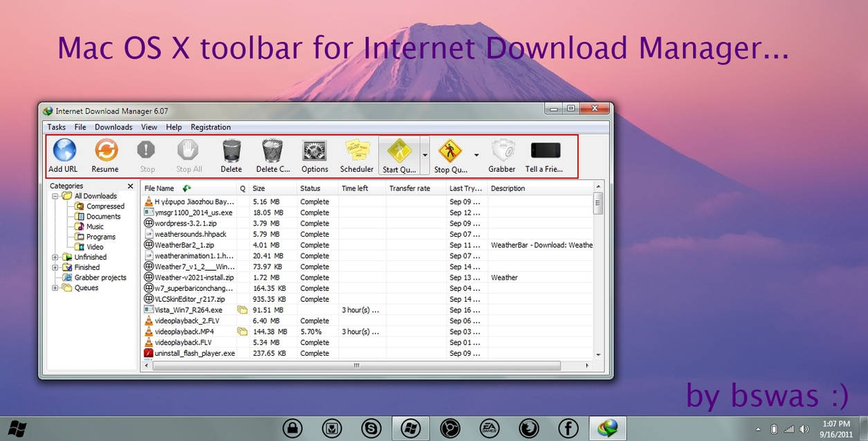Click the Internet Download Manager taskbar button

[608, 429]
